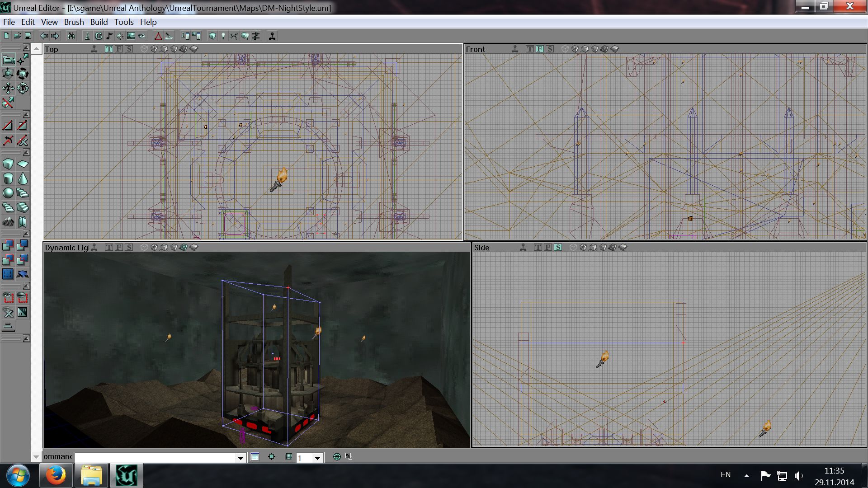The width and height of the screenshot is (868, 488).
Task: Select the Camera Movement tool
Action: point(8,59)
